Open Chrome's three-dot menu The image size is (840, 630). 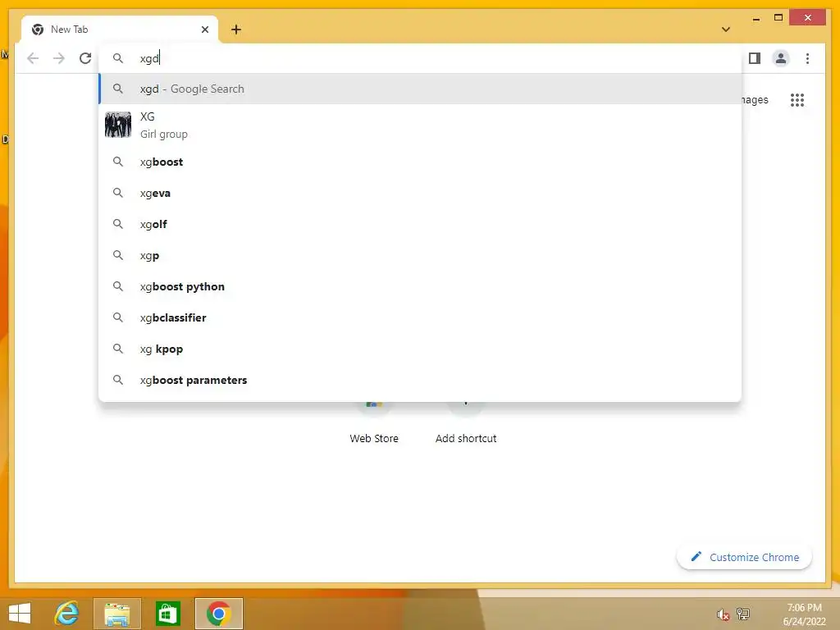[x=807, y=58]
